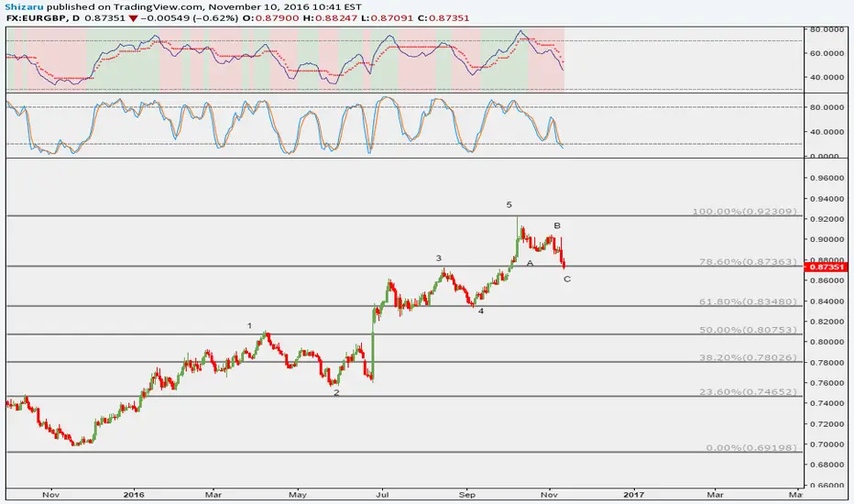The width and height of the screenshot is (854, 504).
Task: Select the corrective wave B label
Action: 557,225
